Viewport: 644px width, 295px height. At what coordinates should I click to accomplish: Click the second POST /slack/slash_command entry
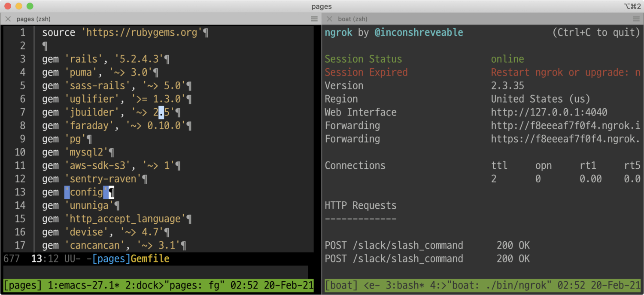(x=427, y=259)
